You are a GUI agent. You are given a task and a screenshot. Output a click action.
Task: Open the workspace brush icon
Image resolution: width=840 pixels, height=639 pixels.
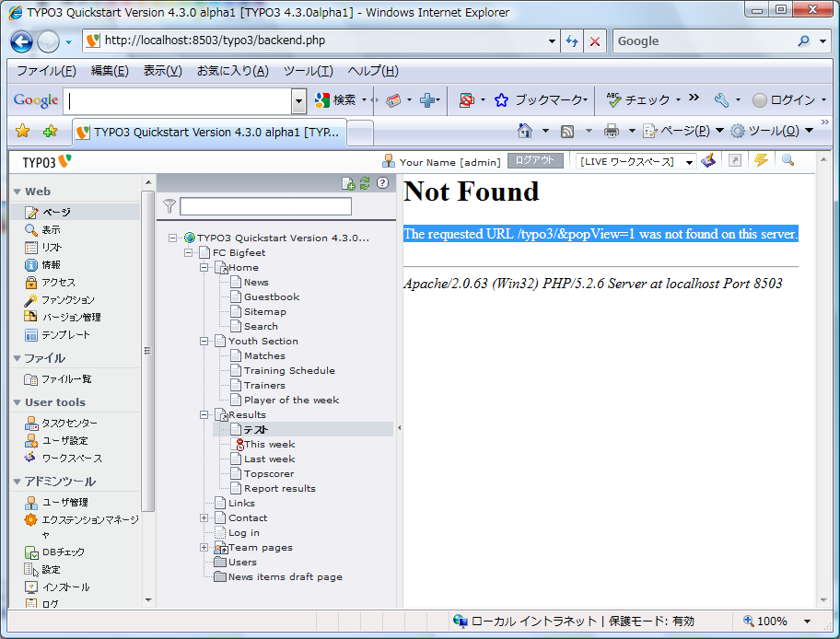(707, 161)
